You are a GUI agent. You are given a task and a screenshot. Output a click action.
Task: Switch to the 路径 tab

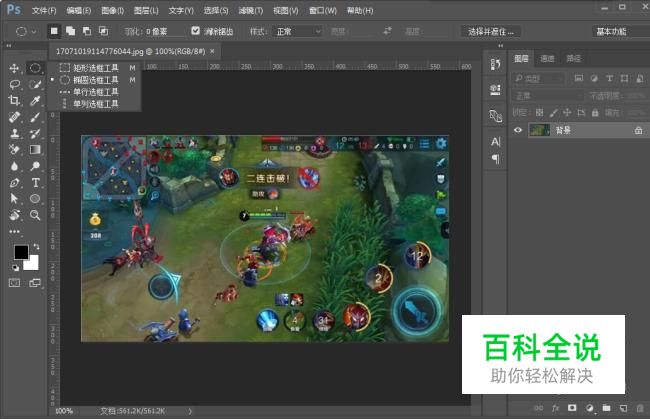(x=573, y=58)
